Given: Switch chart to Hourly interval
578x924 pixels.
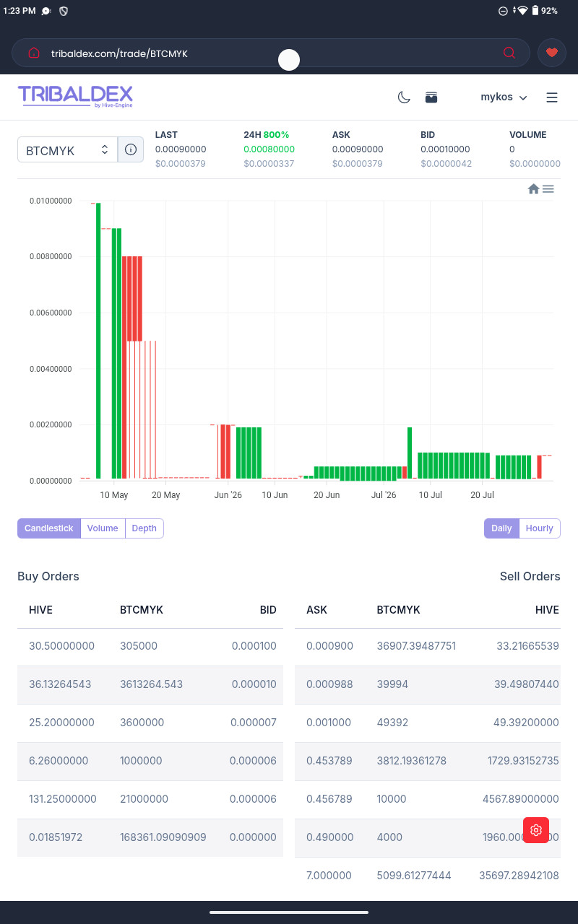Looking at the screenshot, I should (x=540, y=528).
